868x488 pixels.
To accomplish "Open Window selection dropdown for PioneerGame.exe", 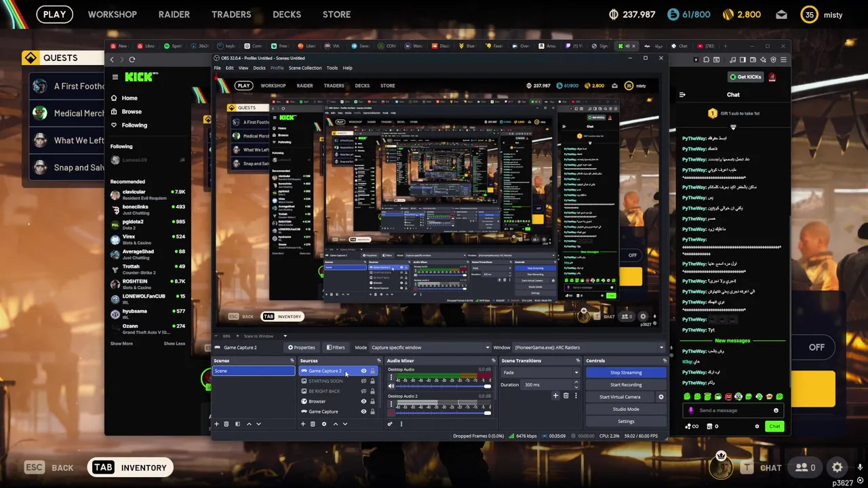I will [x=589, y=348].
